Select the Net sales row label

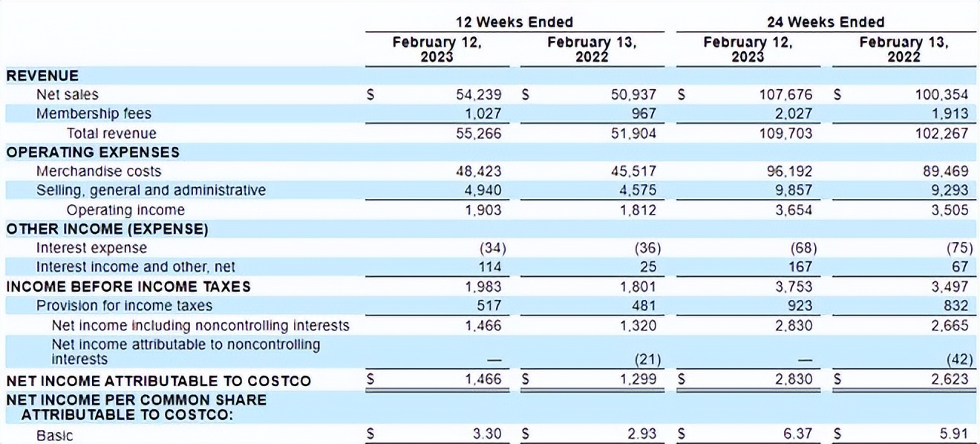pos(67,94)
